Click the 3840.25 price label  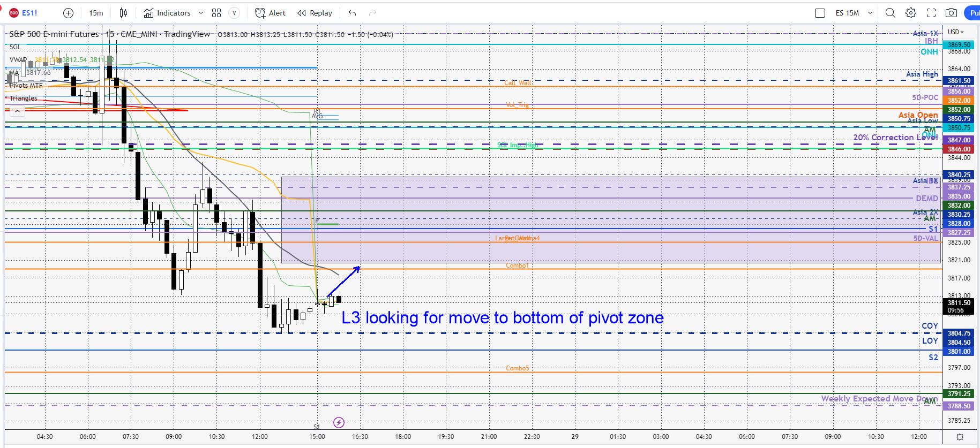[x=959, y=175]
